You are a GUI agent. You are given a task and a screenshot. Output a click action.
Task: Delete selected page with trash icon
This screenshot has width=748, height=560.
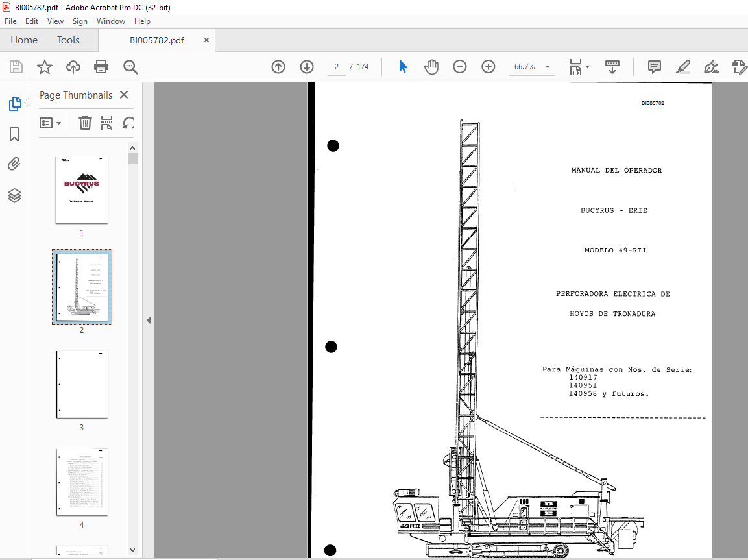[85, 123]
